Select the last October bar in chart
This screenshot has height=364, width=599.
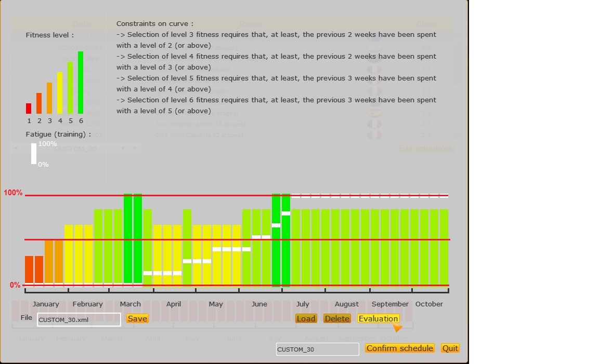pyautogui.click(x=444, y=247)
